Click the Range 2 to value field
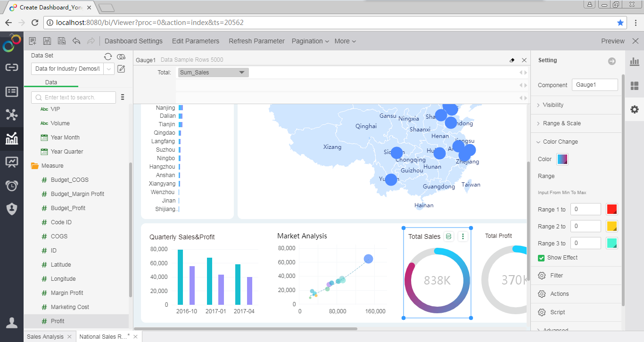The height and width of the screenshot is (342, 644). point(586,226)
